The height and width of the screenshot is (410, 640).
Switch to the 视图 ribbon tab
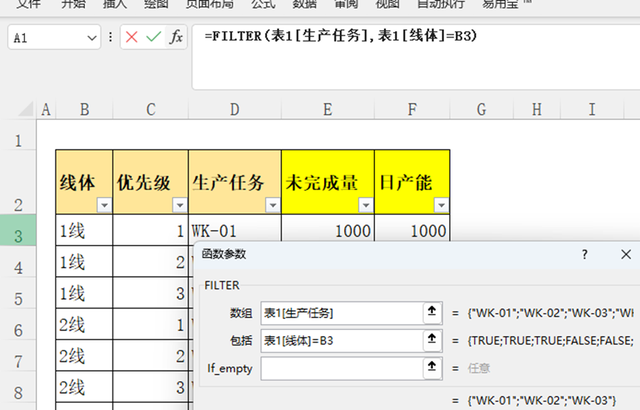(x=387, y=4)
